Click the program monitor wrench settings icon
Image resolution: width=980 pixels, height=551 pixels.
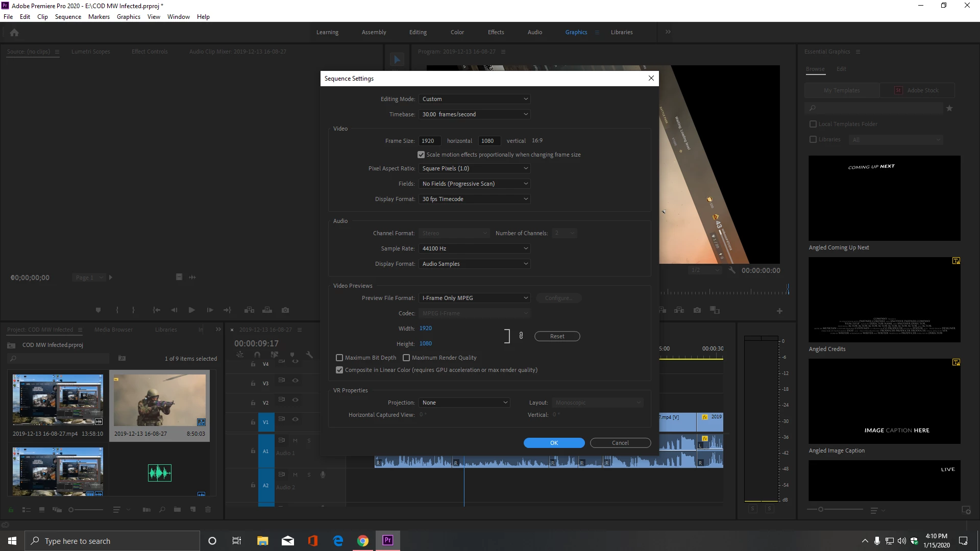click(731, 270)
